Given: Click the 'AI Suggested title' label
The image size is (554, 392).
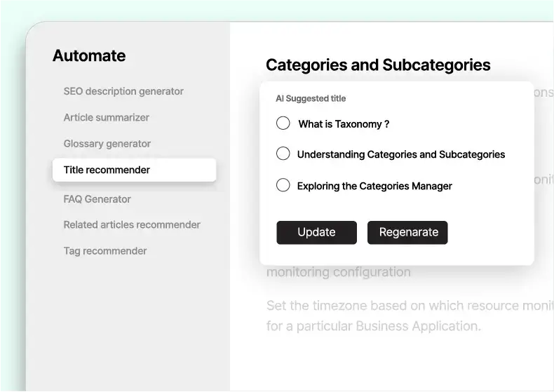Looking at the screenshot, I should pos(311,99).
